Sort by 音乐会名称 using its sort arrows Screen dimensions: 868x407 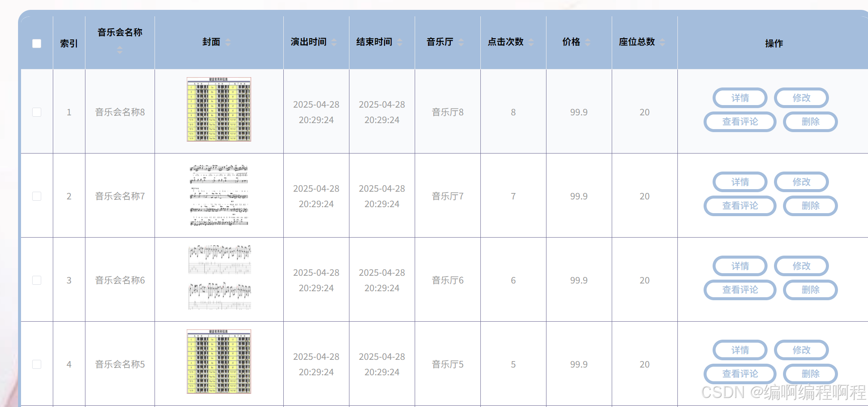(x=120, y=50)
